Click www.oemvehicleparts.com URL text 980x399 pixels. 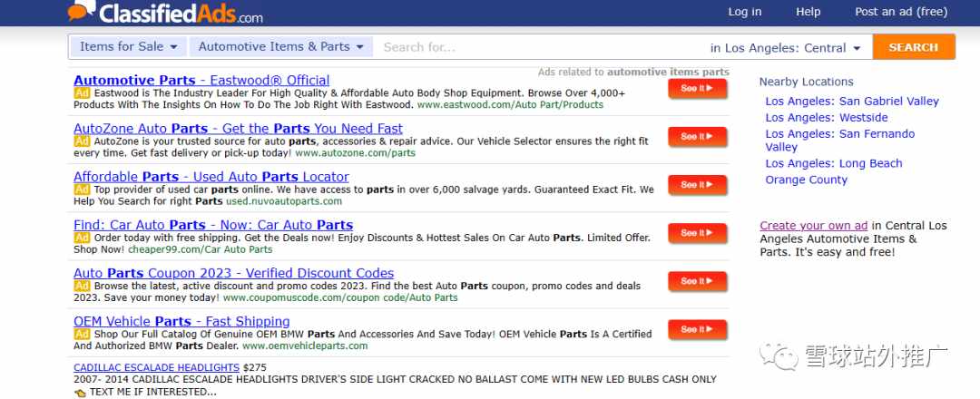(305, 345)
